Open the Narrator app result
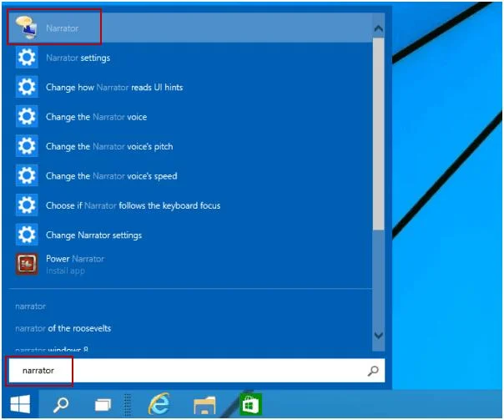The image size is (504, 420). tap(189, 28)
